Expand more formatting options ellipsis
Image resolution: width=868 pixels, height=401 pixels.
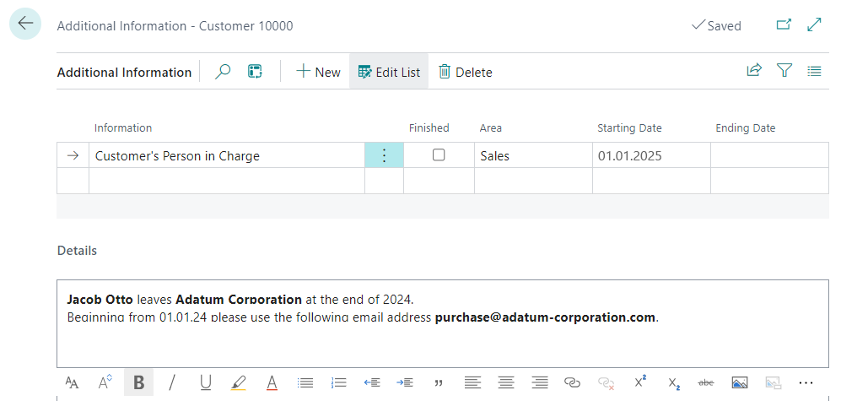click(806, 382)
